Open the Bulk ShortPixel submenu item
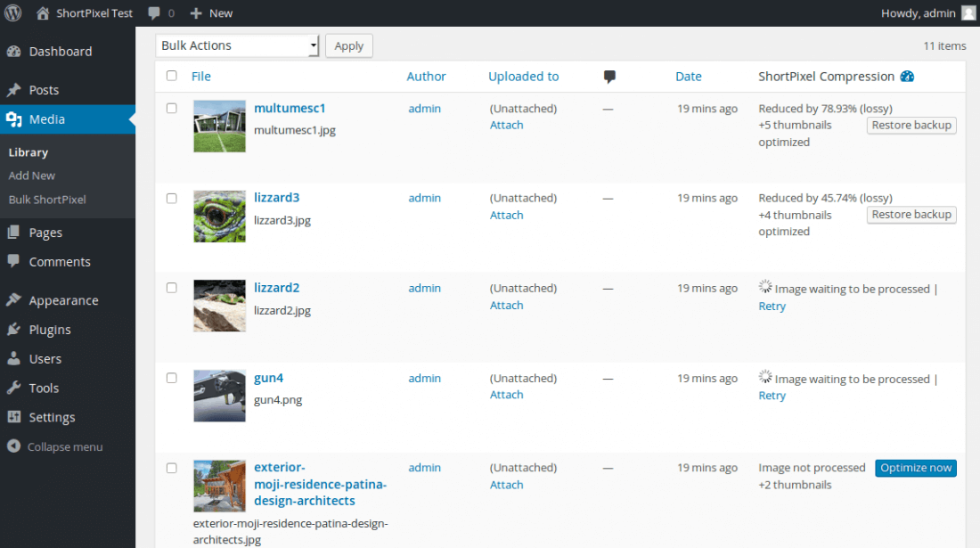This screenshot has width=980, height=548. (47, 200)
